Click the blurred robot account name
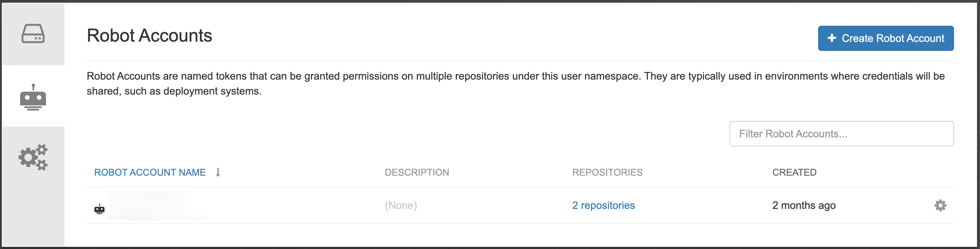 click(157, 206)
